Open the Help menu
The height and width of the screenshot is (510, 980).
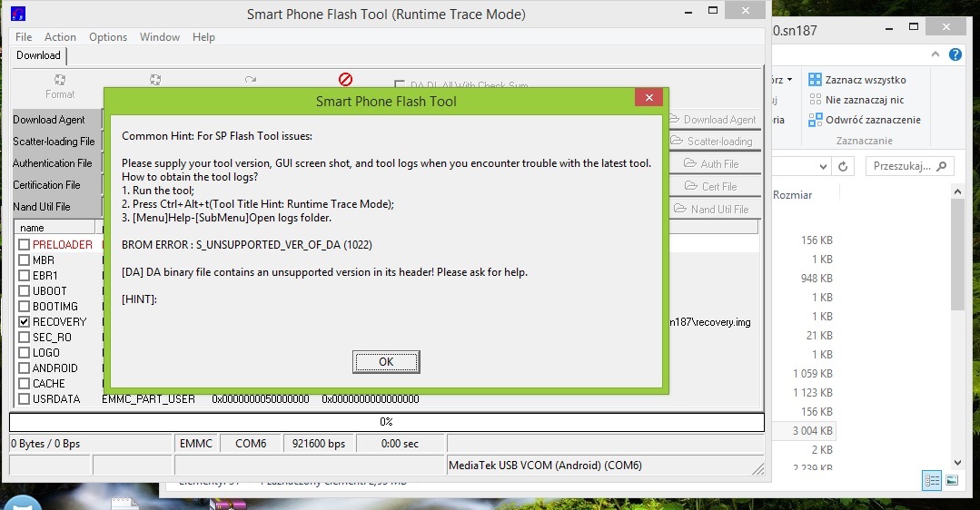click(203, 37)
